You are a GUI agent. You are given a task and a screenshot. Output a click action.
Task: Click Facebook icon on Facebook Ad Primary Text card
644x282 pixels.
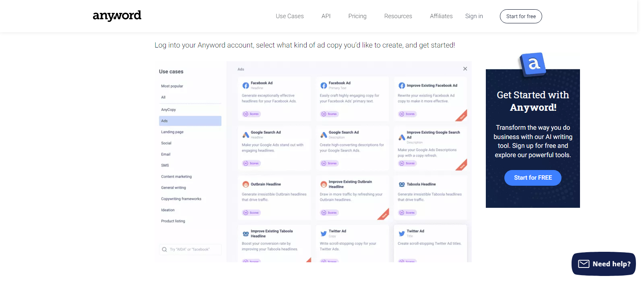click(x=324, y=85)
